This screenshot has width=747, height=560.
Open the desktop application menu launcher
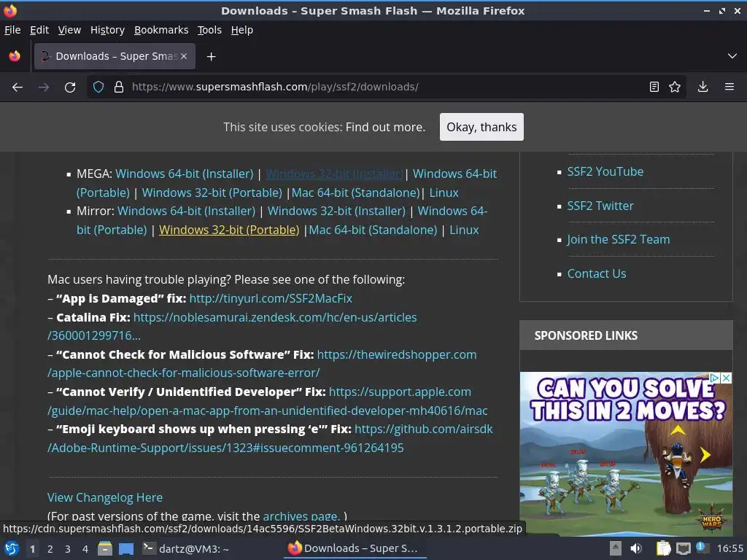tap(11, 548)
